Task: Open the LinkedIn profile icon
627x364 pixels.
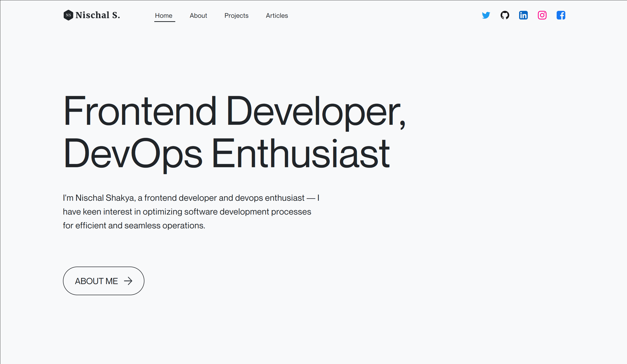Action: pos(523,16)
